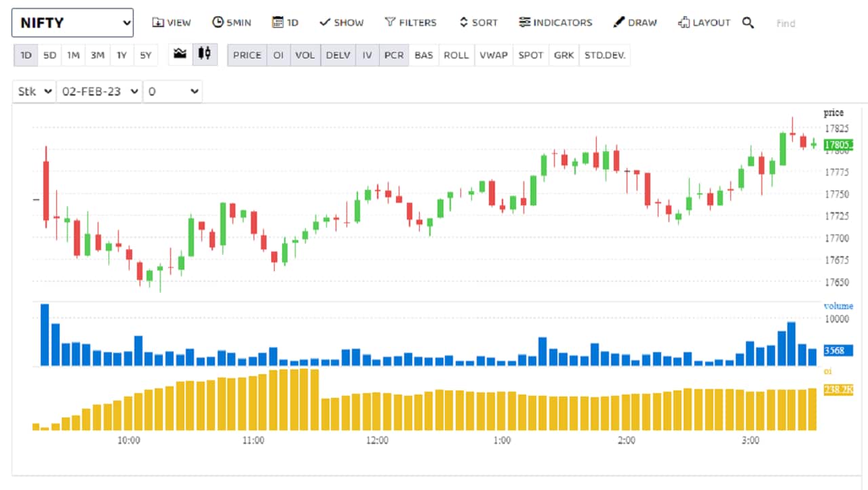Viewport: 868px width, 490px height.
Task: Enable the ROLL series
Action: click(x=456, y=56)
